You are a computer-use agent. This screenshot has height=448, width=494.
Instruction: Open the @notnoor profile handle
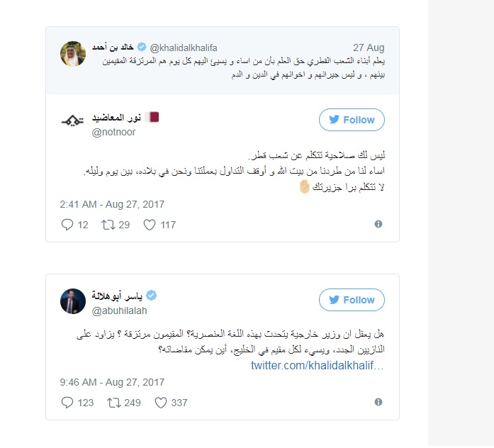113,132
